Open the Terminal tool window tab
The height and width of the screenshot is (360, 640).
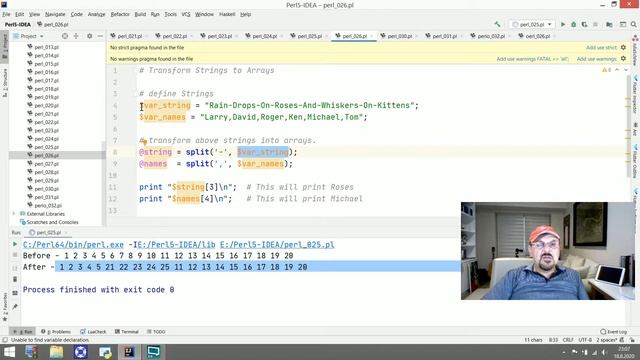tap(127, 332)
